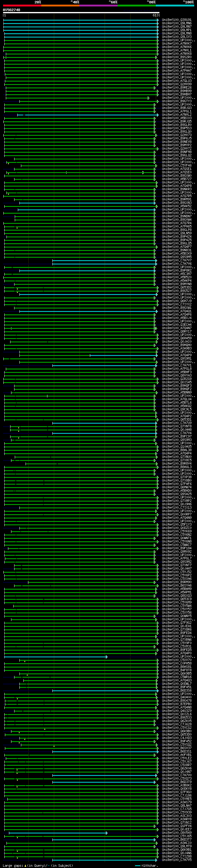Select the UniRef100_B9RE26 label
Image resolution: width=197 pixels, height=868 pixels.
click(177, 88)
